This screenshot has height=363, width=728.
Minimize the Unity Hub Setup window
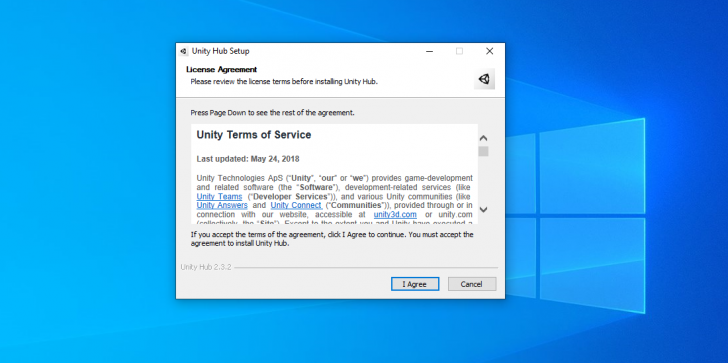coord(429,51)
